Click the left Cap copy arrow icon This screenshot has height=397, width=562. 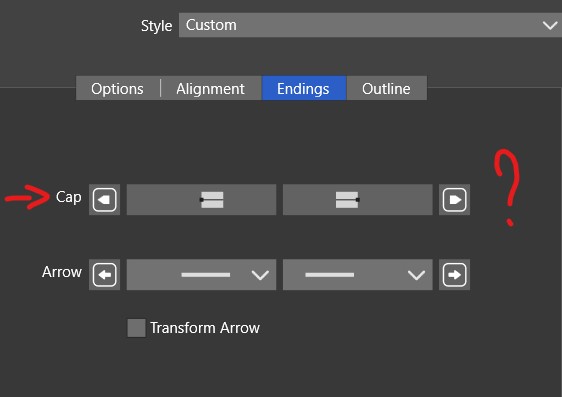click(x=104, y=200)
